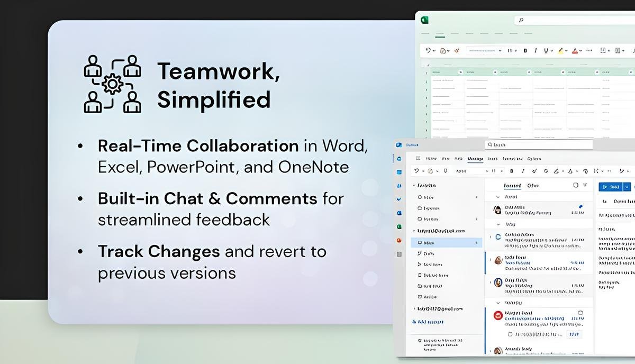The height and width of the screenshot is (364, 635).
Task: Open the first column filter dropdown in Excel
Action: (461, 71)
